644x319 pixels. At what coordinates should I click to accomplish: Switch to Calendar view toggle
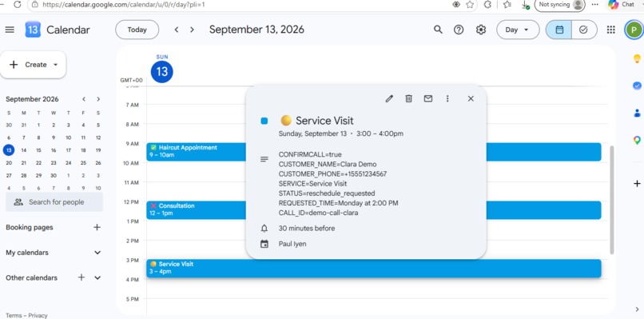(x=559, y=30)
